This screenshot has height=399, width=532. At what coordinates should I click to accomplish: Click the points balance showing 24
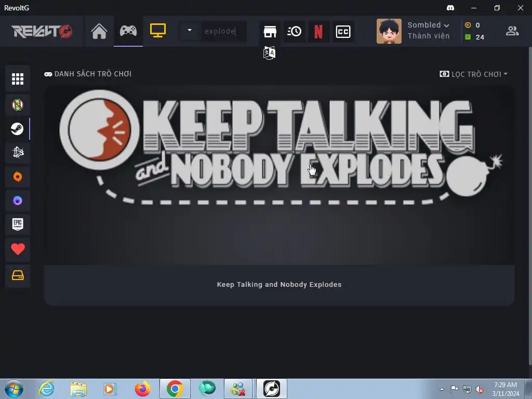click(x=475, y=37)
